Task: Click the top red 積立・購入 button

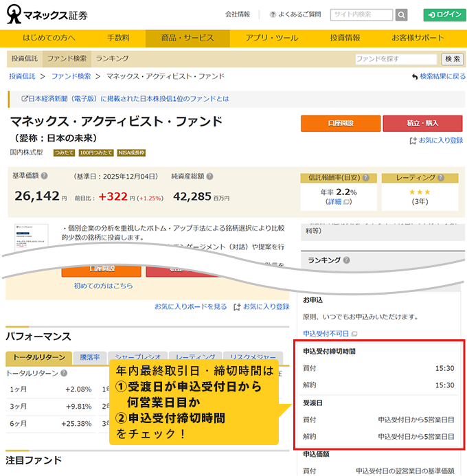Action: pyautogui.click(x=422, y=123)
